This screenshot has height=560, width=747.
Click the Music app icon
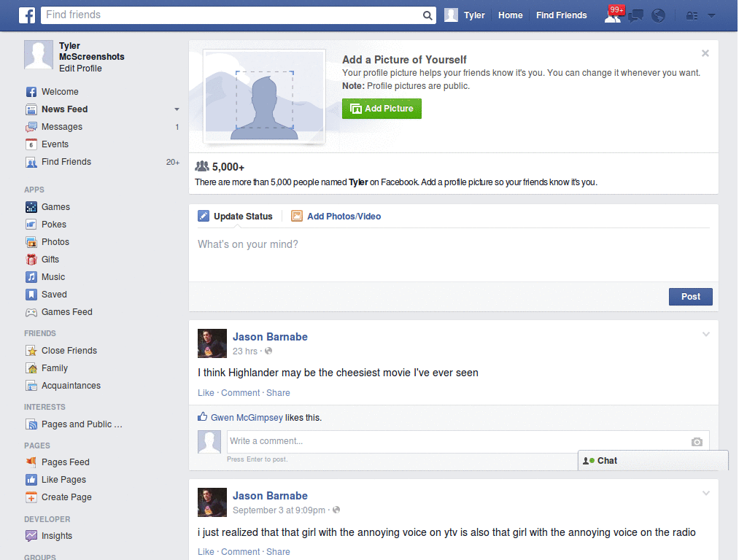pos(31,277)
